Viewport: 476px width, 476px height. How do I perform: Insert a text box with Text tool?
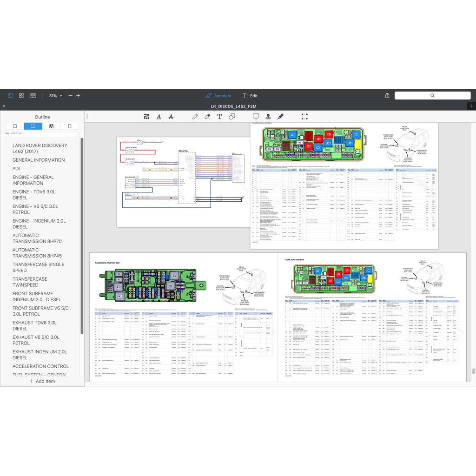[219, 117]
